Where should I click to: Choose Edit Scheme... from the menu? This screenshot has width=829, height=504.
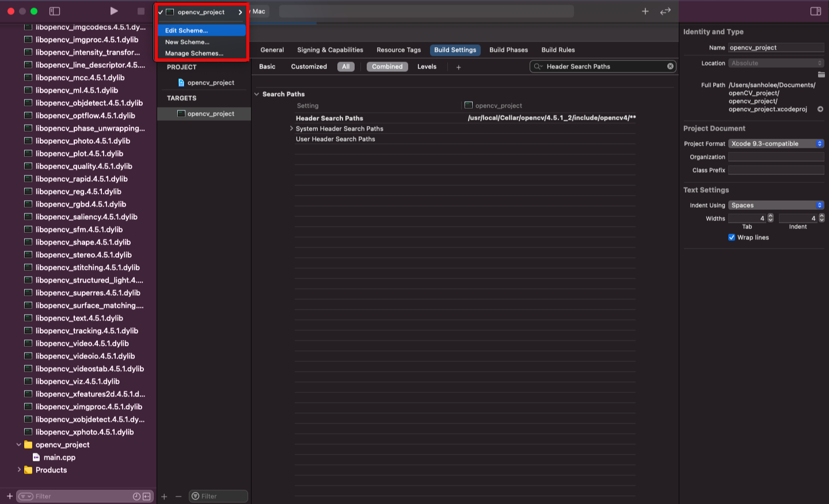pos(201,30)
